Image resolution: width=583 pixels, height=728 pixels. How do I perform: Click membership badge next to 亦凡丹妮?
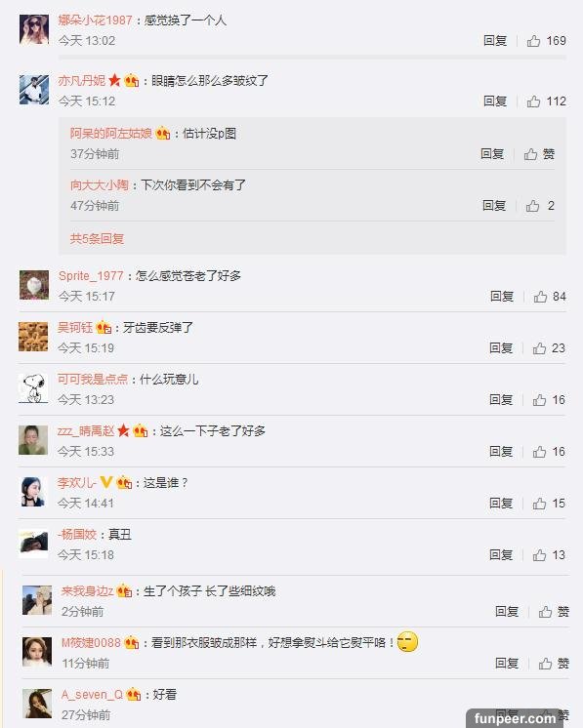tap(132, 81)
